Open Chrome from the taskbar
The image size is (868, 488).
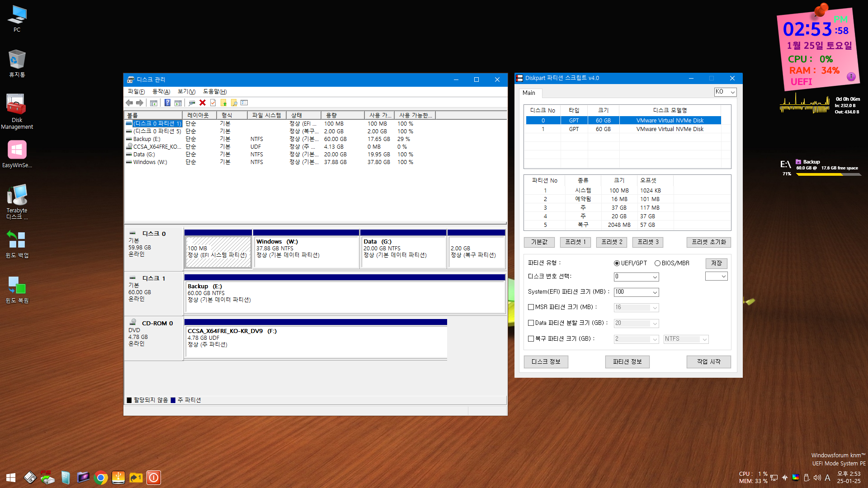(101, 478)
